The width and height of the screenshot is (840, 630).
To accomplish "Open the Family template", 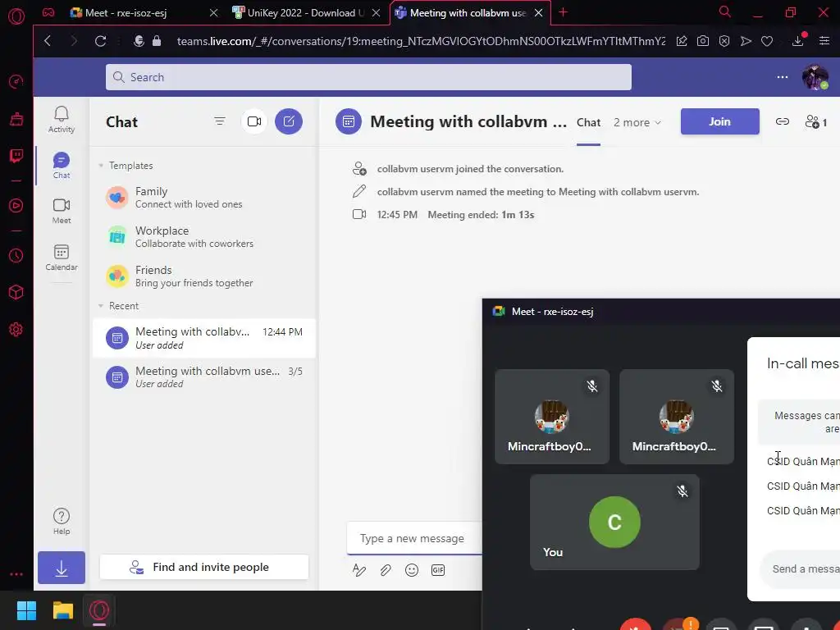I will [203, 198].
